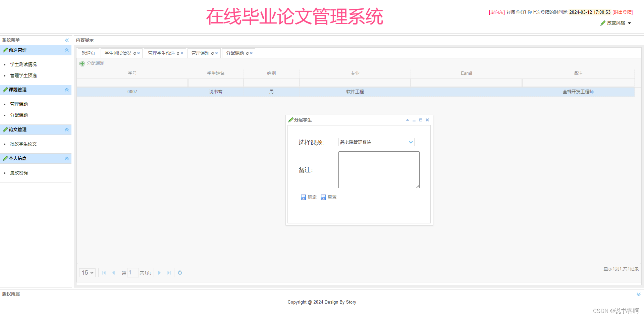Switch to the 欢迎页 tab
Screen dimensions: 644x317
coord(89,53)
